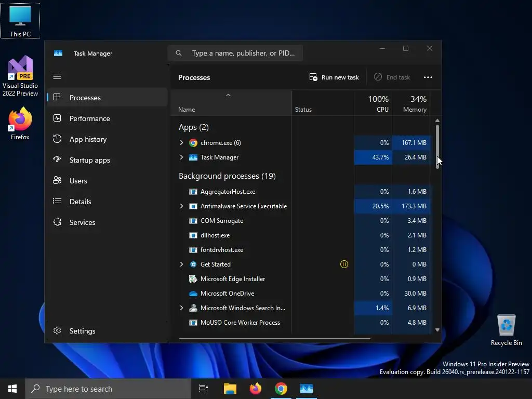Open Task View on the taskbar
Viewport: 532px width, 399px height.
tap(204, 389)
